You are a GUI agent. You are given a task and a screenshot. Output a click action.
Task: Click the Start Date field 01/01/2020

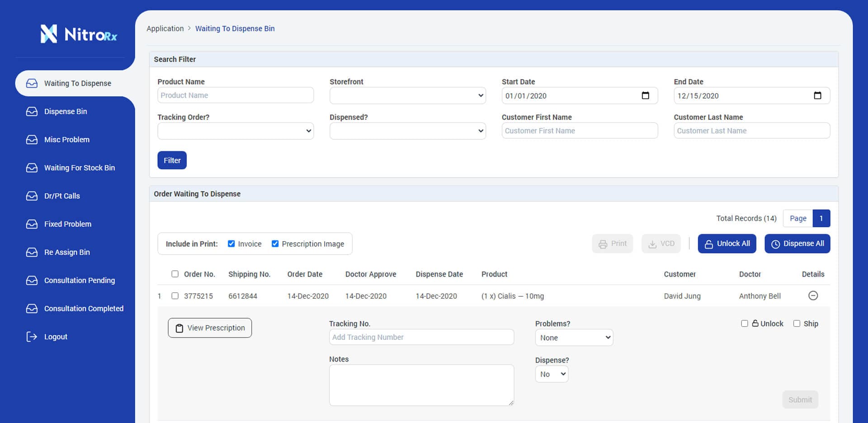point(580,95)
